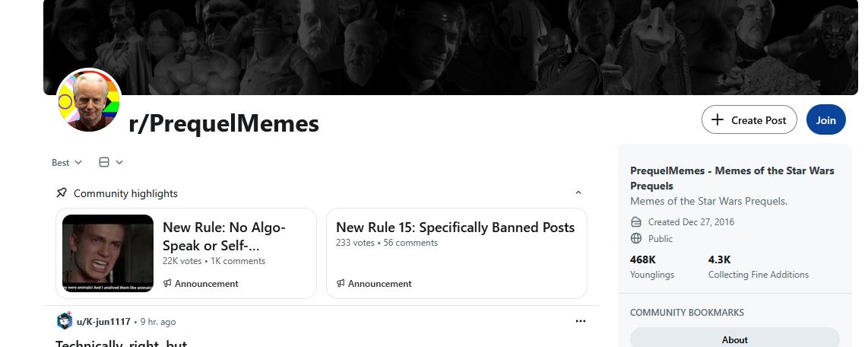This screenshot has width=868, height=347.
Task: Join the PrequelMemes community
Action: click(826, 119)
